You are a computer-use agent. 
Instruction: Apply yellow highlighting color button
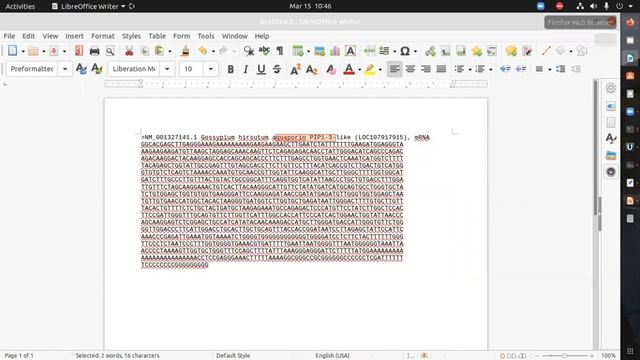(369, 69)
